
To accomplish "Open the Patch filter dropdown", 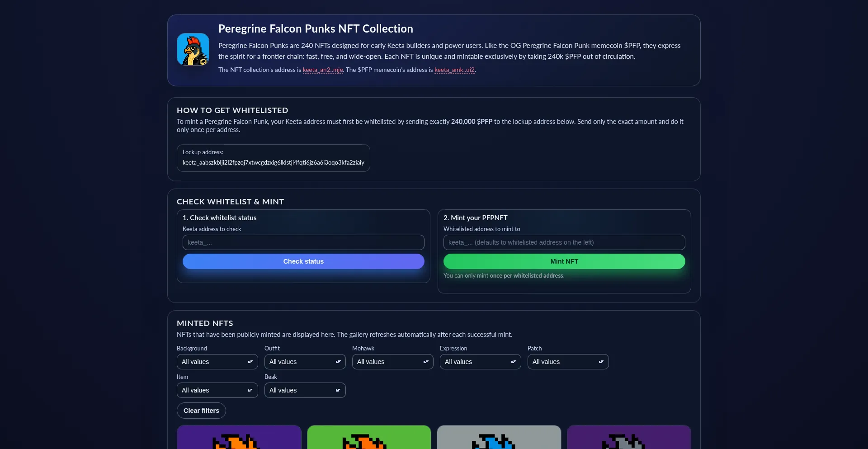I will pyautogui.click(x=568, y=362).
